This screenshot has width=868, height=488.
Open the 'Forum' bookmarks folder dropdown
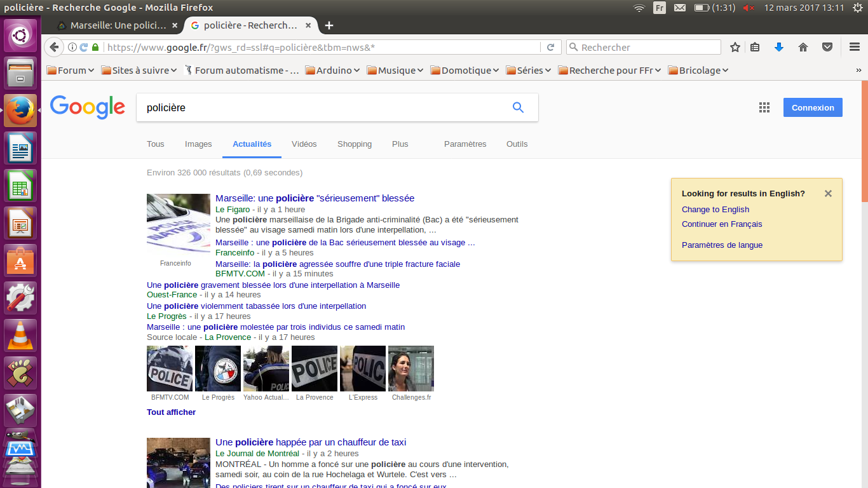point(71,71)
